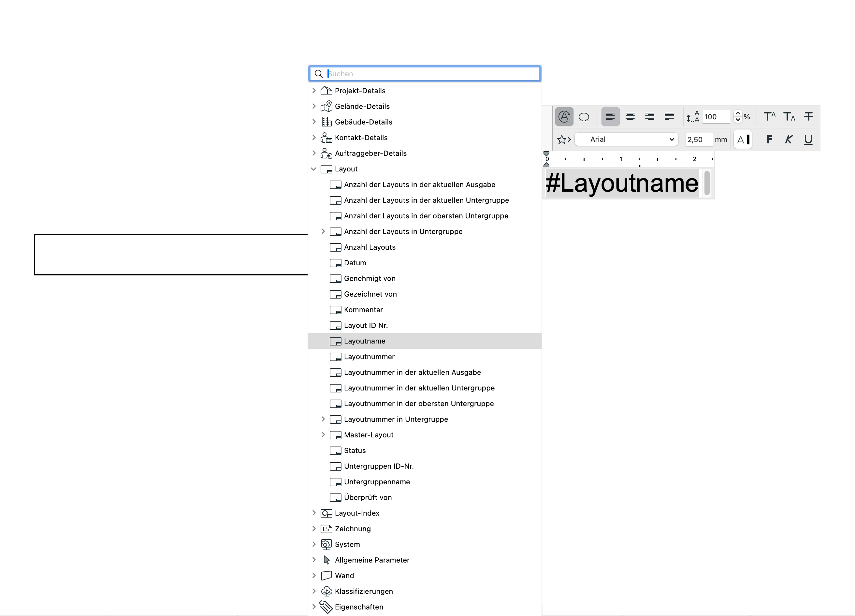This screenshot has width=855, height=616.
Task: Edit the font size field 2,50
Action: click(699, 139)
